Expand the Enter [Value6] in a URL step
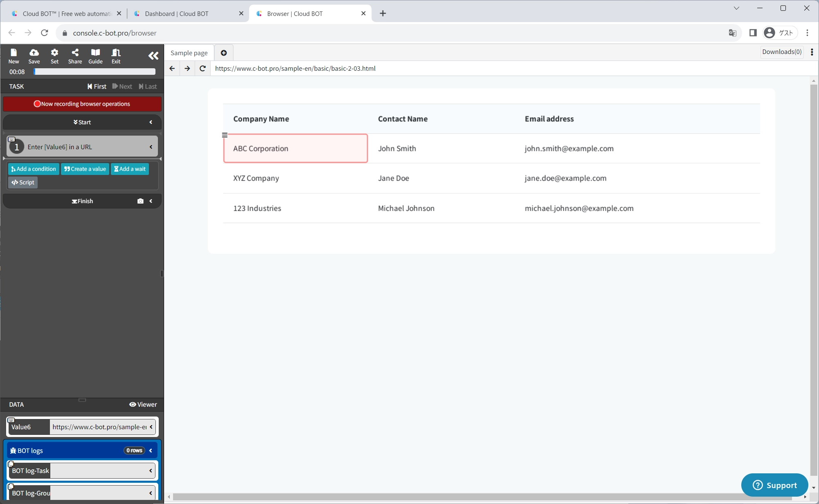 coord(151,147)
